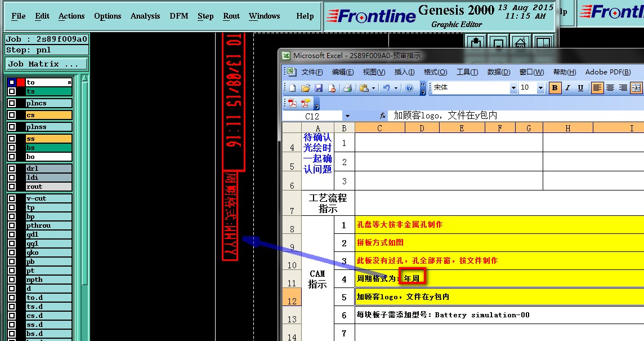Click the Excel workbook icon beside 文件 menu

tap(291, 72)
